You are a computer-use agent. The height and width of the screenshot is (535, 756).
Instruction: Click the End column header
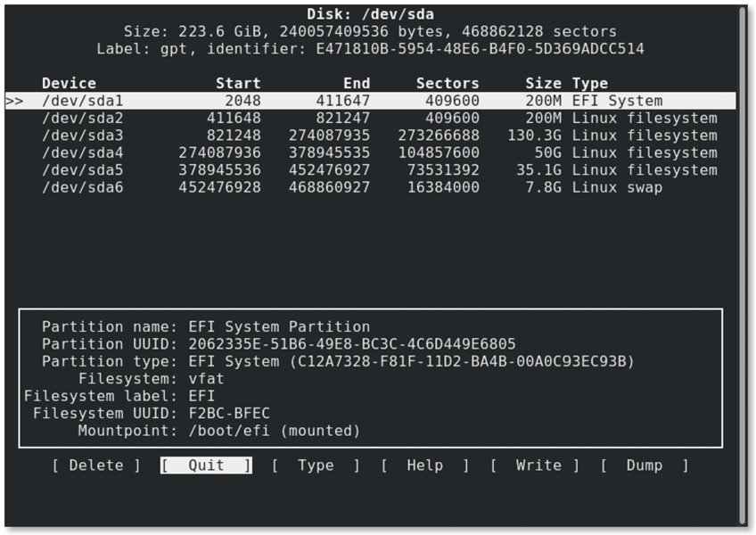357,83
